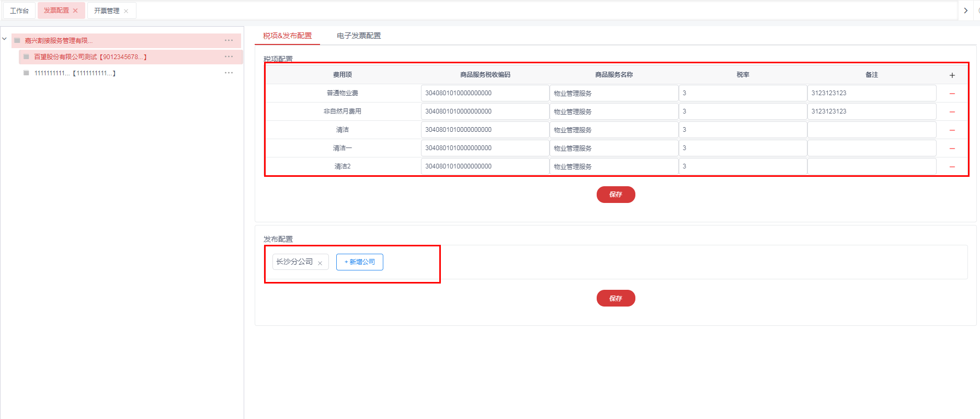Remove the 清洁 row with minus icon
Image resolution: width=980 pixels, height=419 pixels.
952,130
